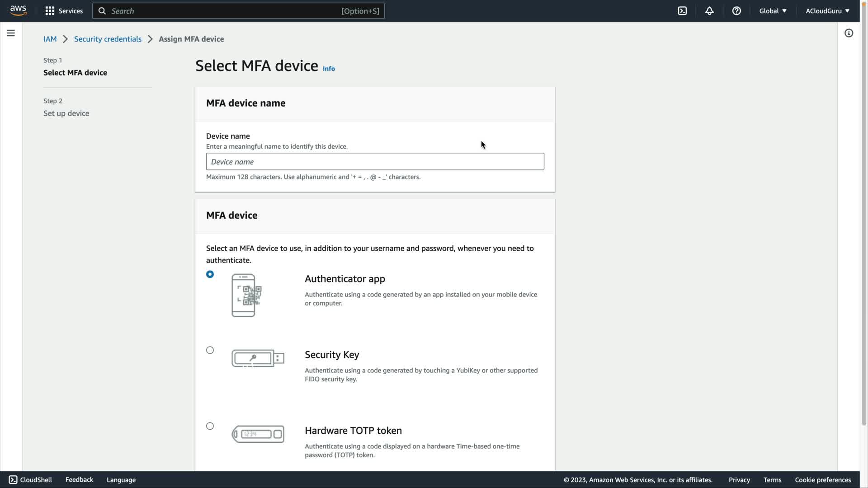Go to the AWS logo home
868x488 pixels.
18,10
